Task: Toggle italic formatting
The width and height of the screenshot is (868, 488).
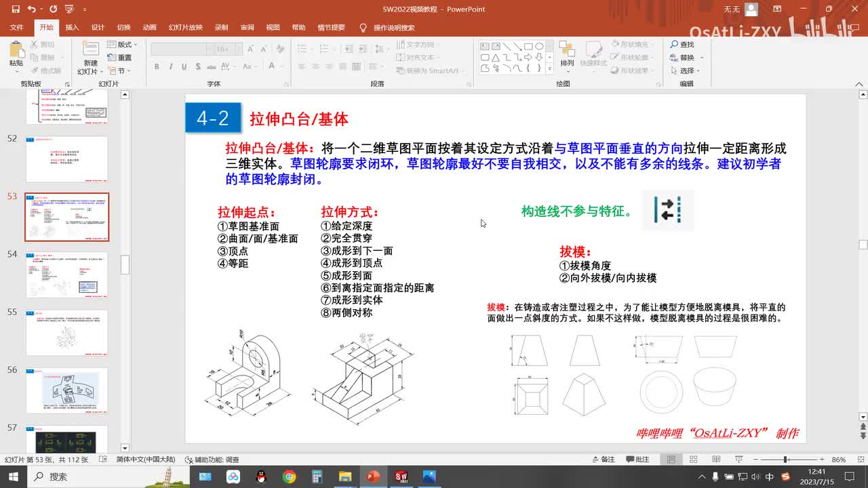Action: pos(170,66)
